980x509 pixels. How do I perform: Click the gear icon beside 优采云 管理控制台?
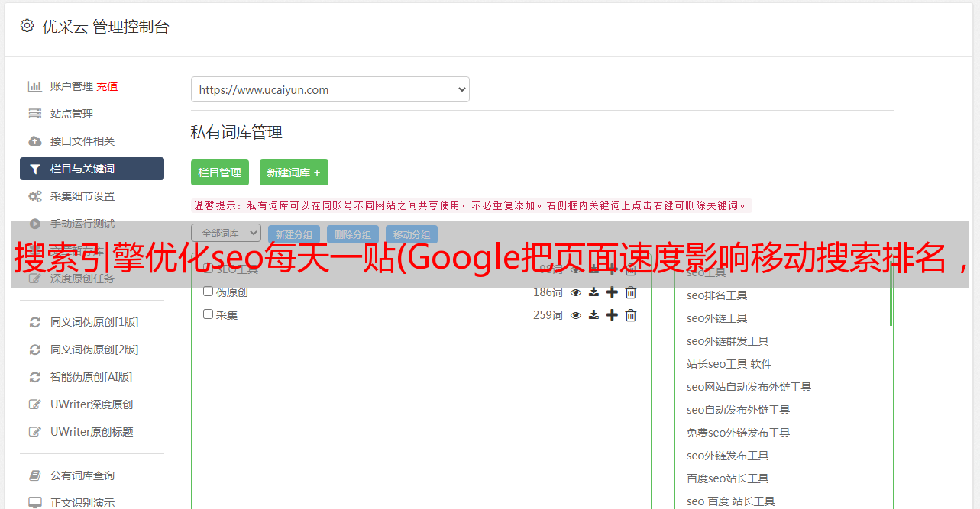[27, 26]
